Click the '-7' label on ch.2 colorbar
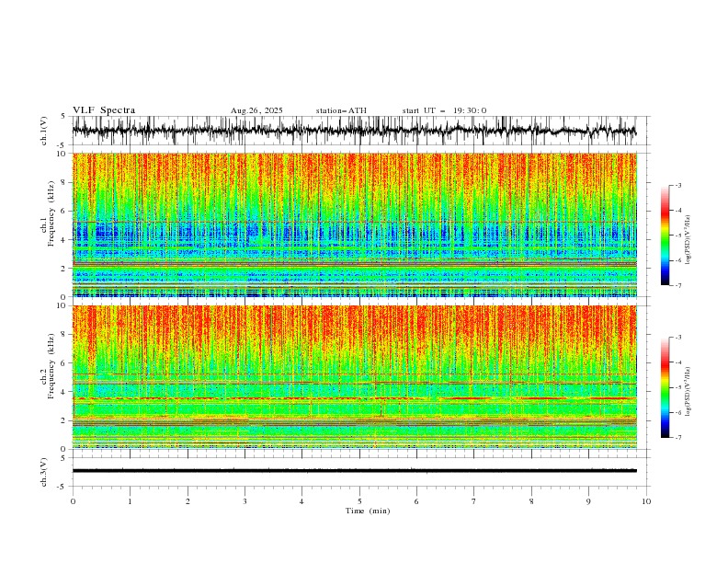 (677, 437)
